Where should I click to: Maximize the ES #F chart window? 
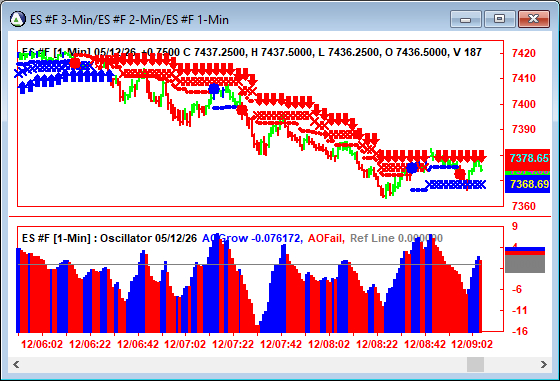coord(499,19)
